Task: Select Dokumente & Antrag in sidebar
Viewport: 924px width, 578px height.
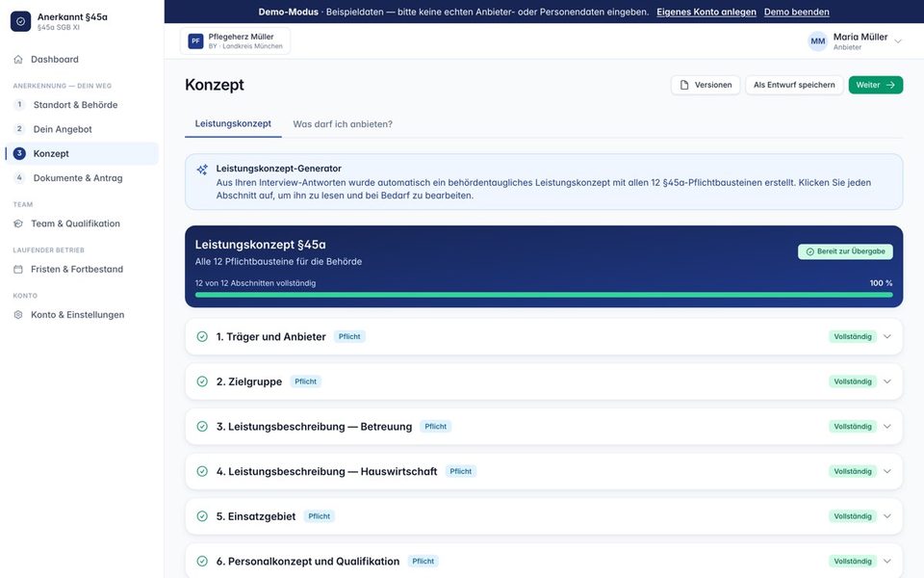Action: tap(81, 177)
